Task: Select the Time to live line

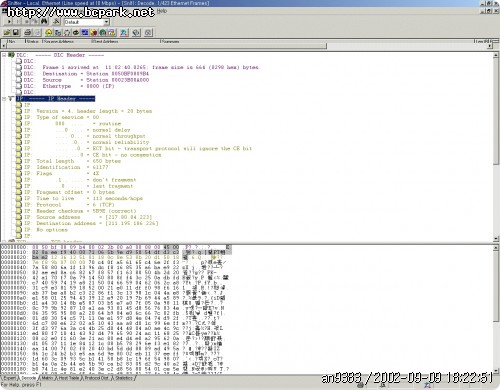Action: pyautogui.click(x=83, y=198)
